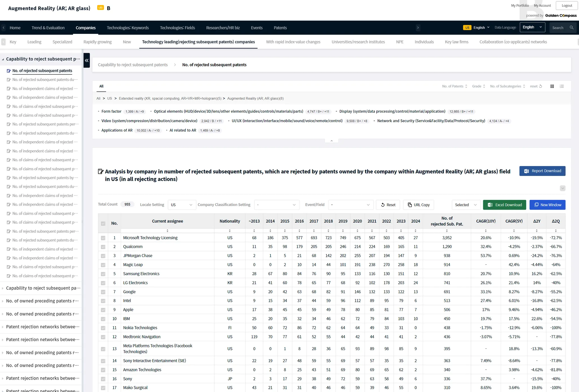The width and height of the screenshot is (579, 392).
Task: Switch to the Rapidly growing tab
Action: tap(98, 42)
